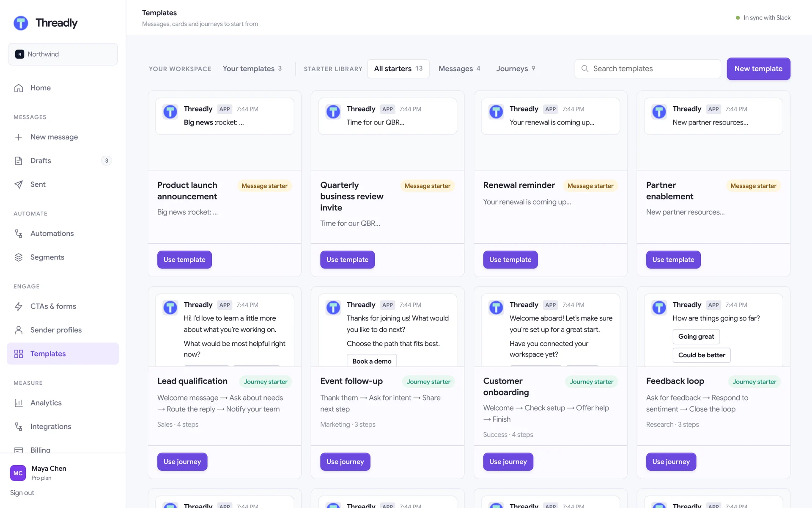Image resolution: width=812 pixels, height=508 pixels.
Task: Switch to Your templates tab
Action: click(x=252, y=69)
